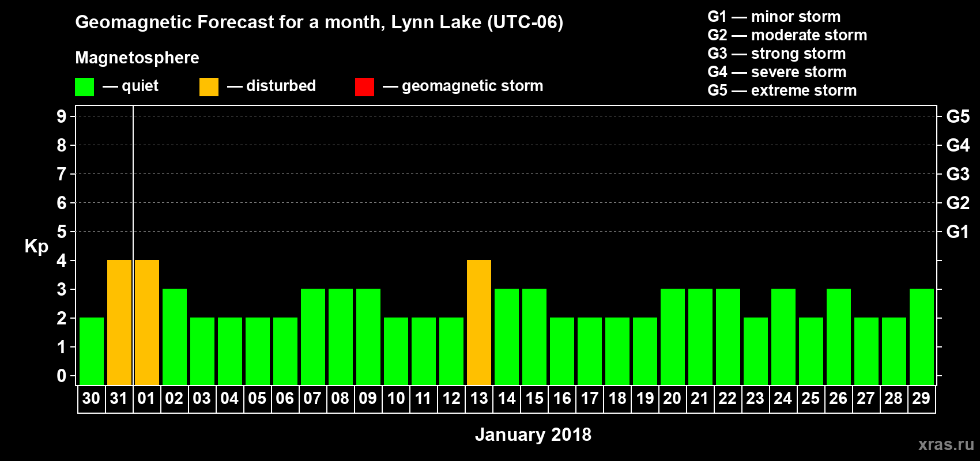
Task: Click the green bar for day 29
Action: 922,337
